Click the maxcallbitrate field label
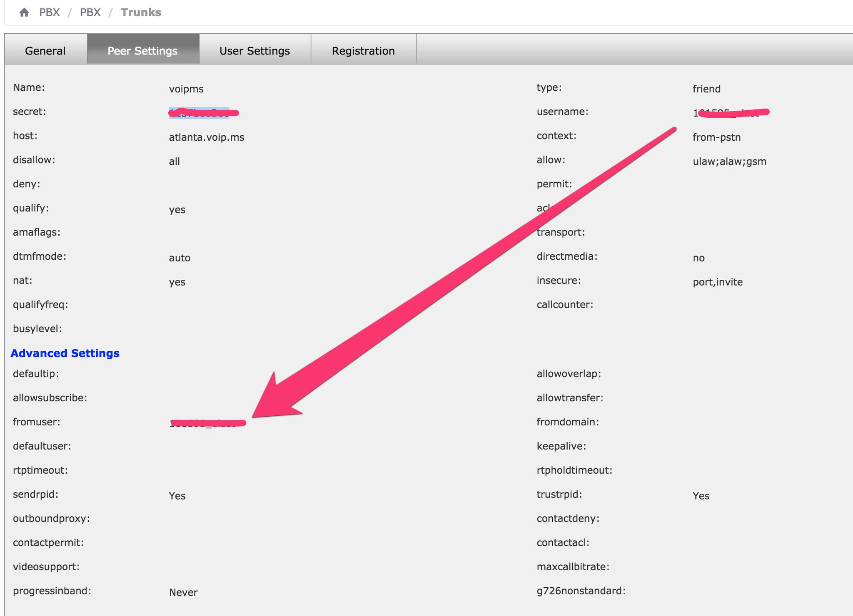 tap(573, 567)
